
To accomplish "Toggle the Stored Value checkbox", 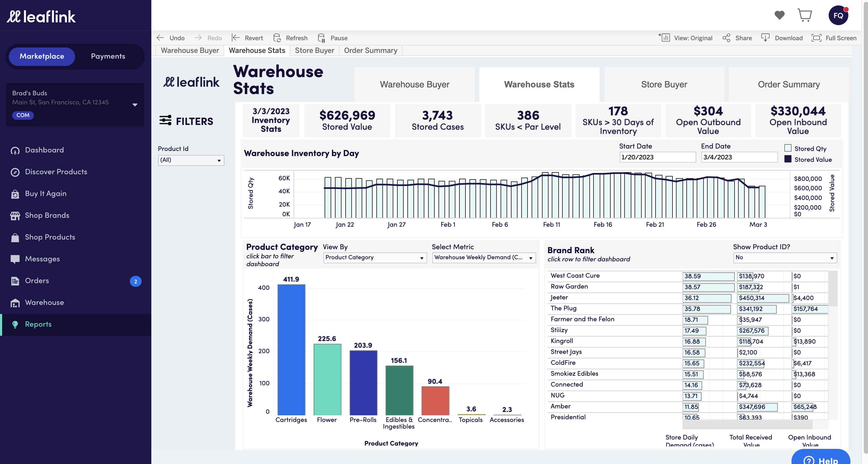I will pos(788,159).
